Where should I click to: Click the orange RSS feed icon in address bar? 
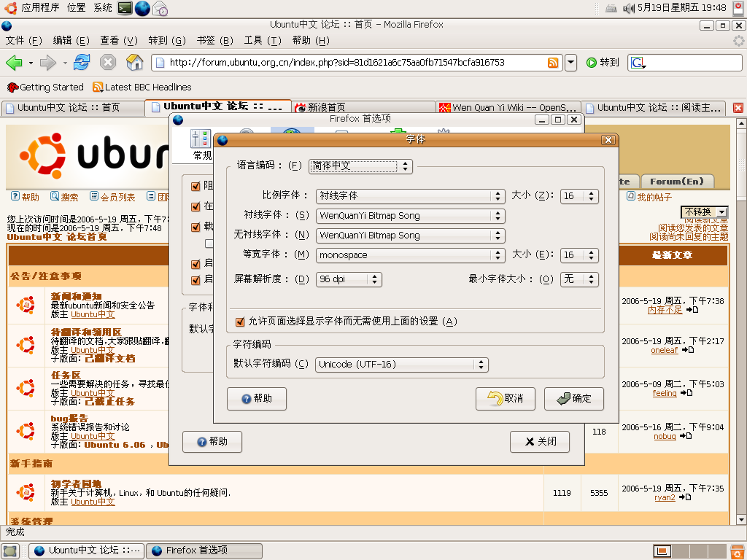pos(553,63)
